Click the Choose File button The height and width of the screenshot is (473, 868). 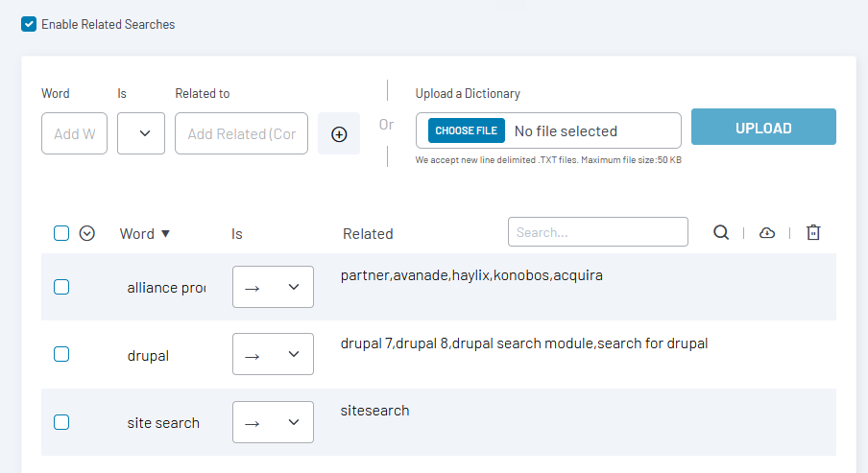click(x=467, y=130)
